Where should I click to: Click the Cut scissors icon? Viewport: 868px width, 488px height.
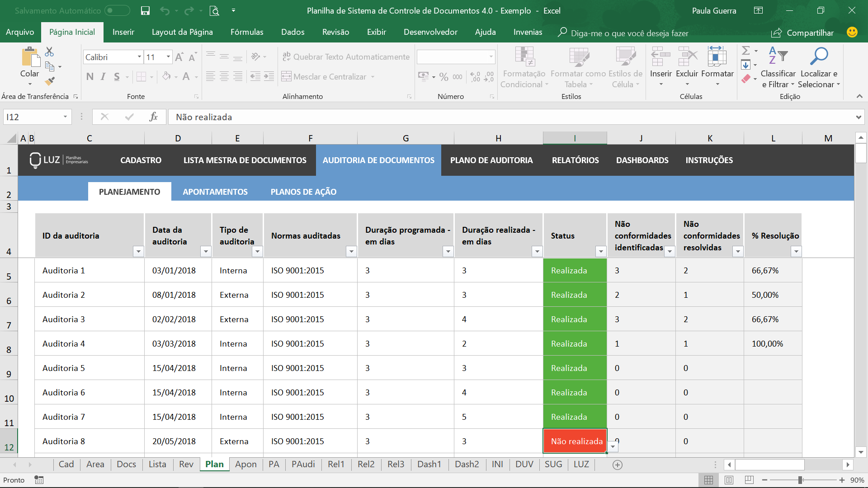[49, 52]
